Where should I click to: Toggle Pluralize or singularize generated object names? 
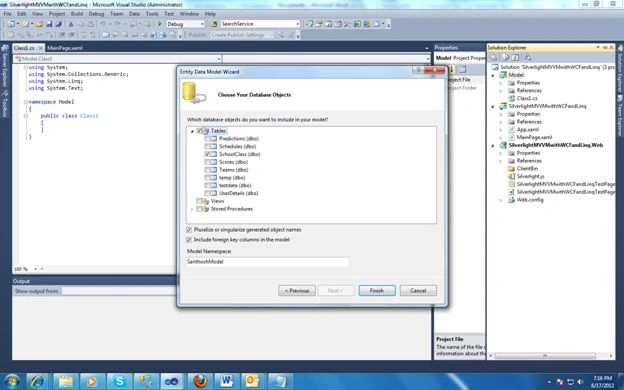[189, 230]
